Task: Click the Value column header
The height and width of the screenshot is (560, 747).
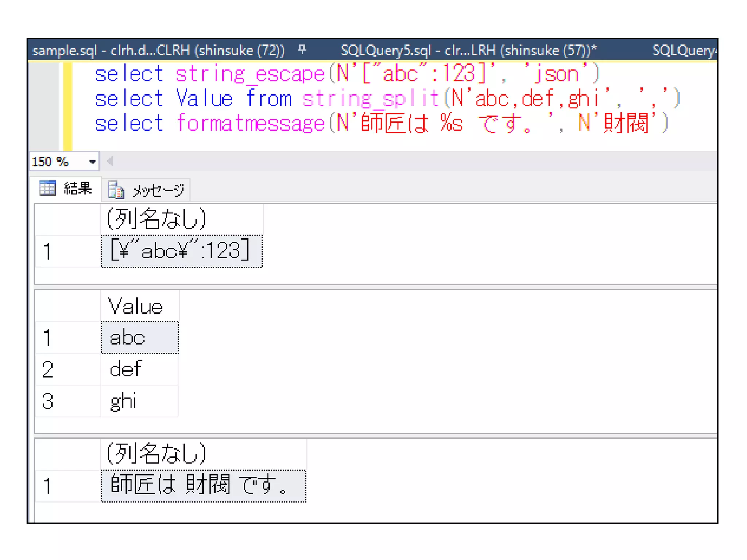Action: [139, 306]
